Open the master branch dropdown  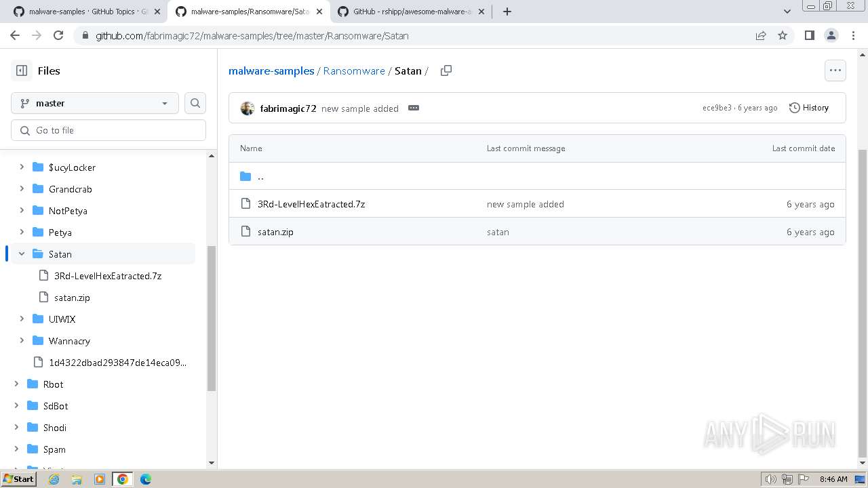click(x=95, y=103)
